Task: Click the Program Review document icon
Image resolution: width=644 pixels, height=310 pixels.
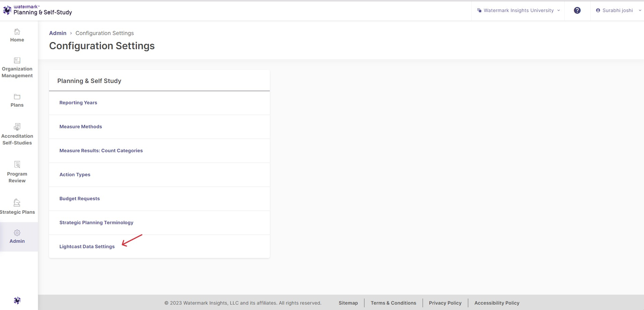Action: click(17, 164)
